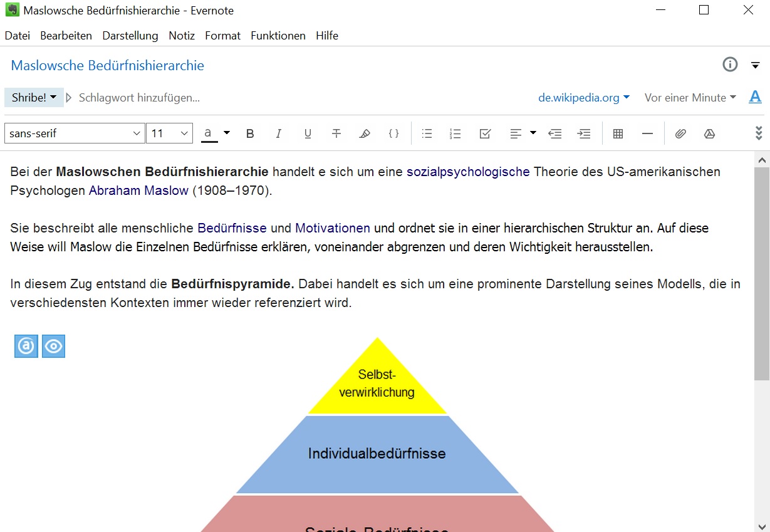Insert a checkbox to-do item
The width and height of the screenshot is (770, 532).
(484, 133)
